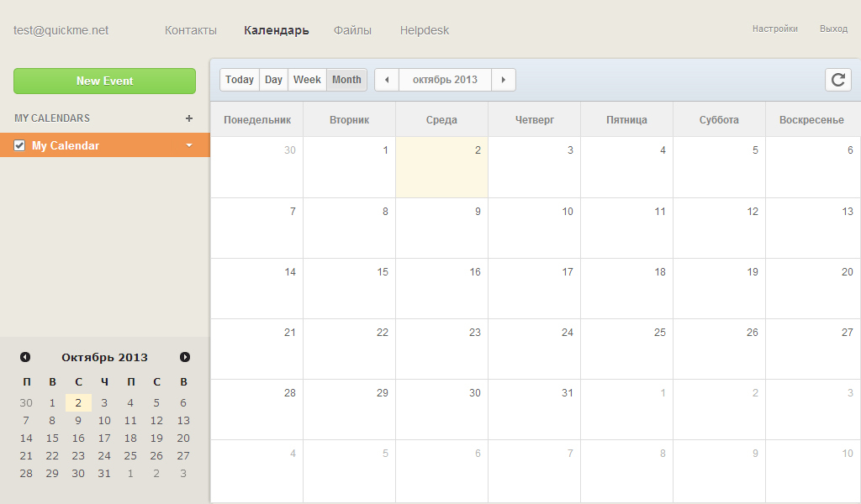Show next month in mini calendar
The width and height of the screenshot is (861, 504).
pyautogui.click(x=185, y=357)
